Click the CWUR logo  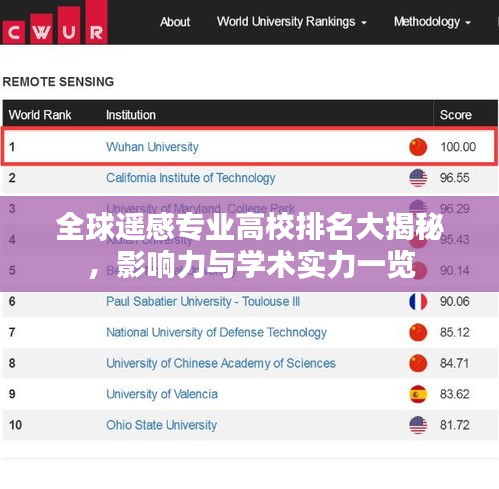[x=55, y=23]
